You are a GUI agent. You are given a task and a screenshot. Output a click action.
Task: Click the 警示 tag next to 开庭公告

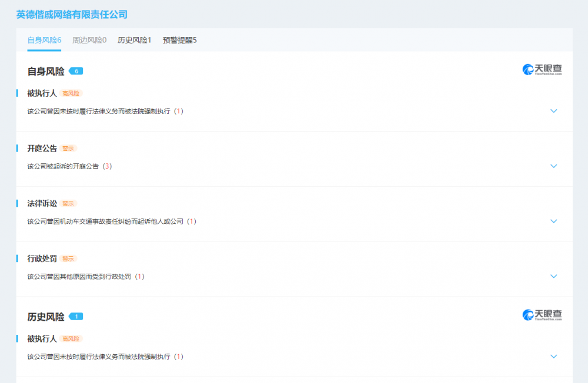click(68, 149)
